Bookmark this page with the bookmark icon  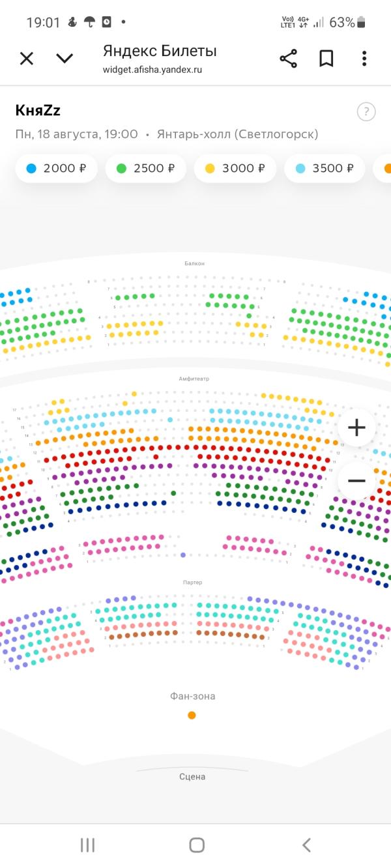[326, 59]
